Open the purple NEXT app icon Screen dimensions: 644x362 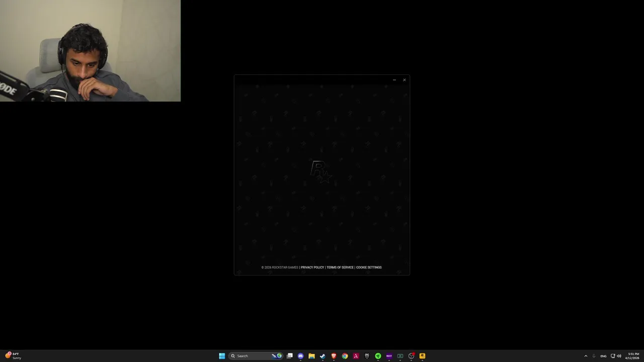[389, 356]
